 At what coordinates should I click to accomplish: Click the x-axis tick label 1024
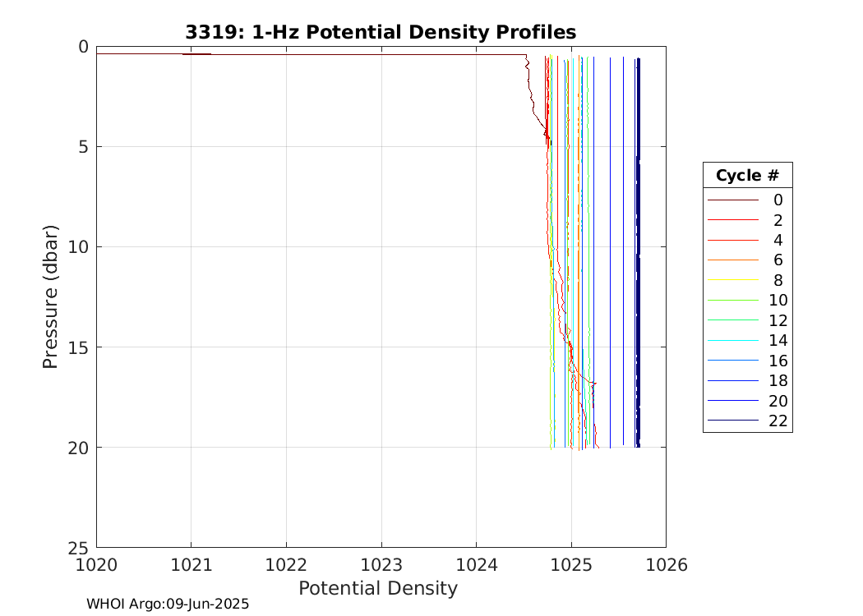click(x=476, y=565)
